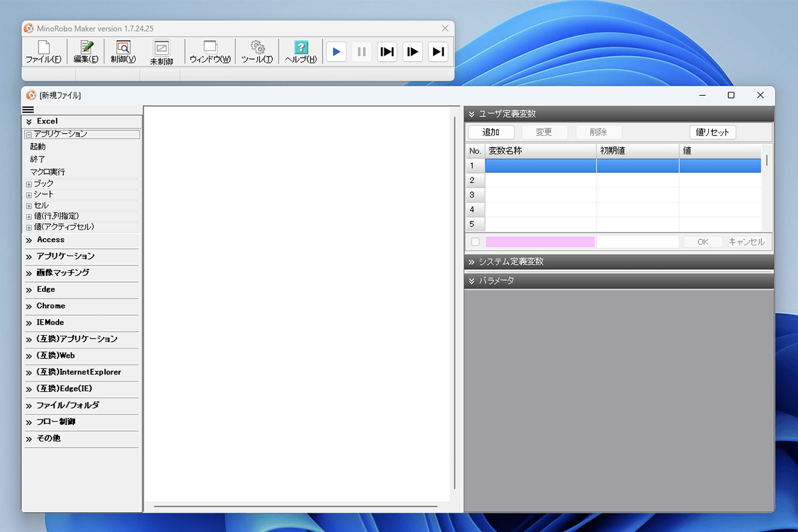Expand the (互換)Web category

point(82,356)
